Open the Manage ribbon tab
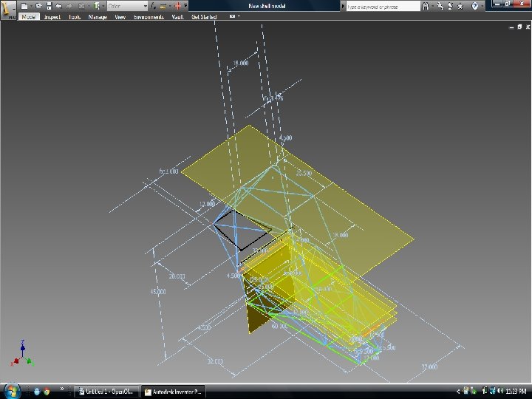The width and height of the screenshot is (532, 399). click(x=98, y=16)
